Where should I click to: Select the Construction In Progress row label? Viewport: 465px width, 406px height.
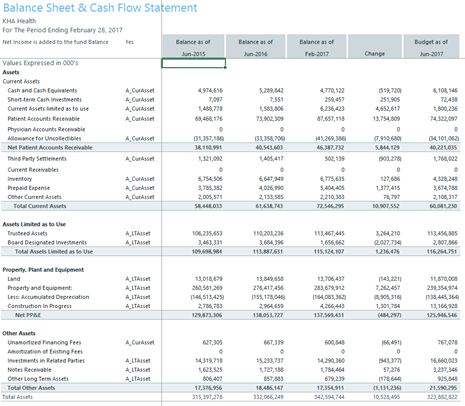(x=39, y=306)
